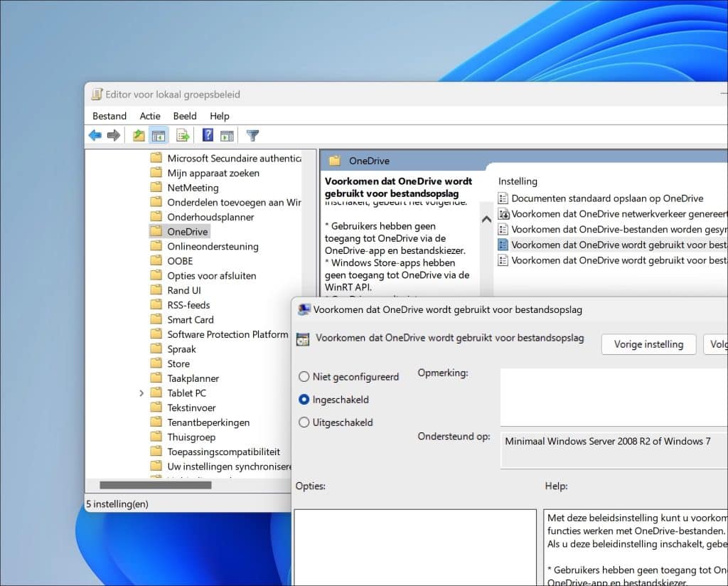This screenshot has height=586, width=728.
Task: Click the Group Policy Editor title bar icon
Action: coord(97,95)
